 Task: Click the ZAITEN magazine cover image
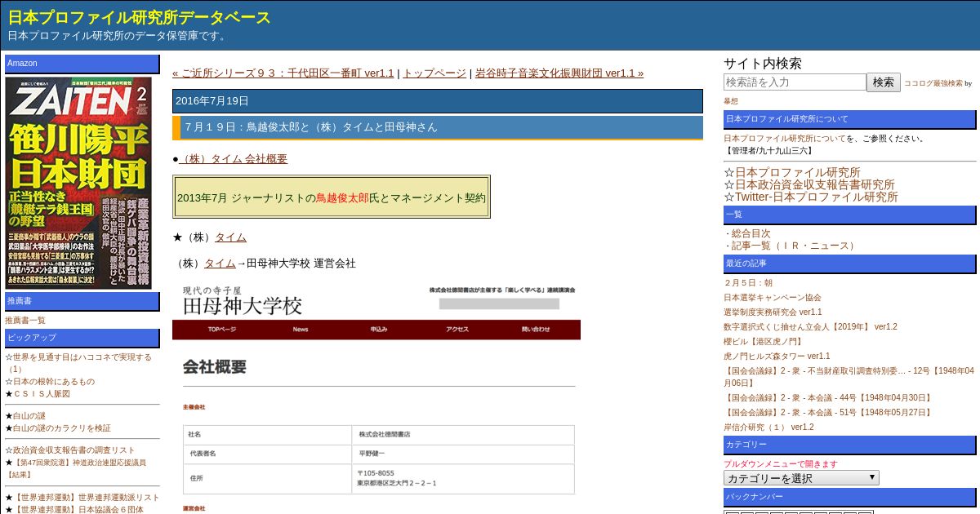(78, 183)
